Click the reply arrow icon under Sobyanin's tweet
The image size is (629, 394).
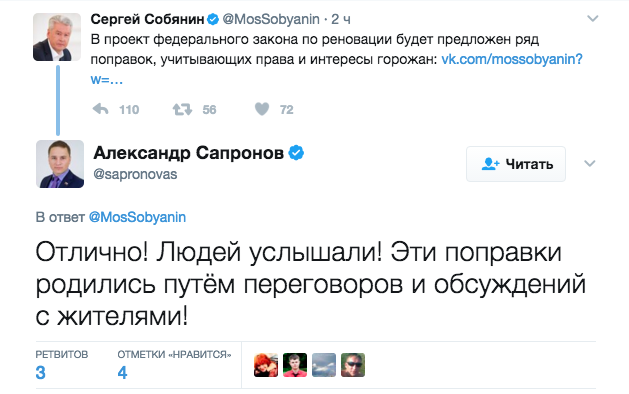click(x=101, y=109)
